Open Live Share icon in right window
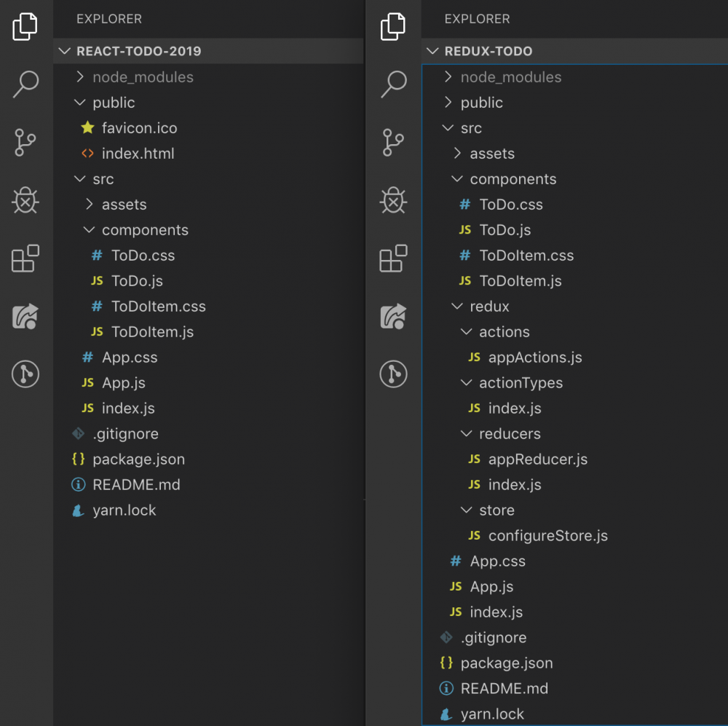This screenshot has height=726, width=728. point(393,316)
